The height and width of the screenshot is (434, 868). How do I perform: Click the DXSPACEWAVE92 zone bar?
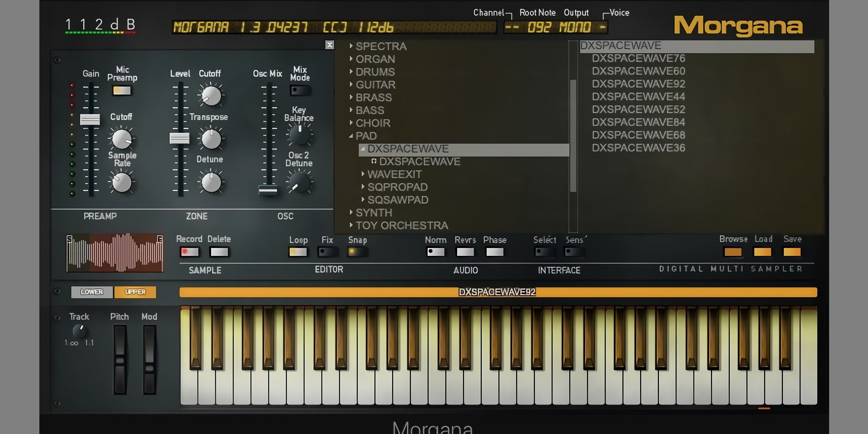(x=498, y=292)
